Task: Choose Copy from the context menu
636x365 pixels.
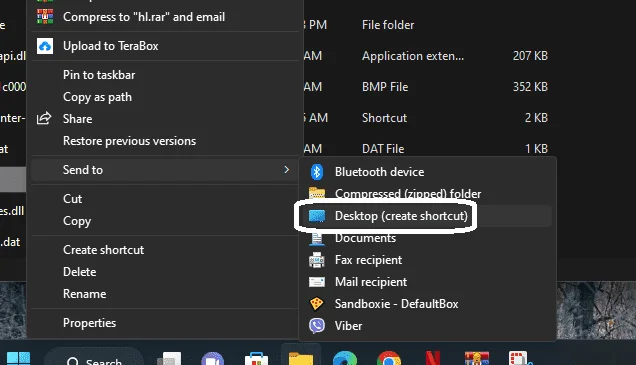Action: pyautogui.click(x=164, y=221)
